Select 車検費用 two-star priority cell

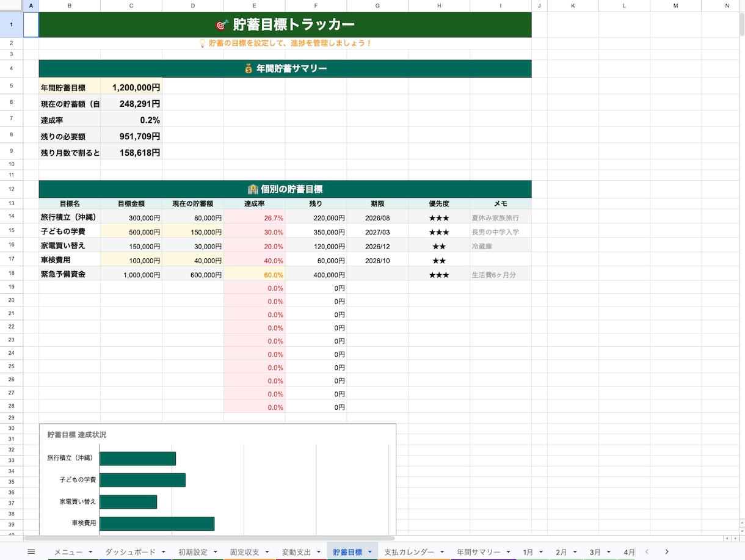tap(439, 260)
